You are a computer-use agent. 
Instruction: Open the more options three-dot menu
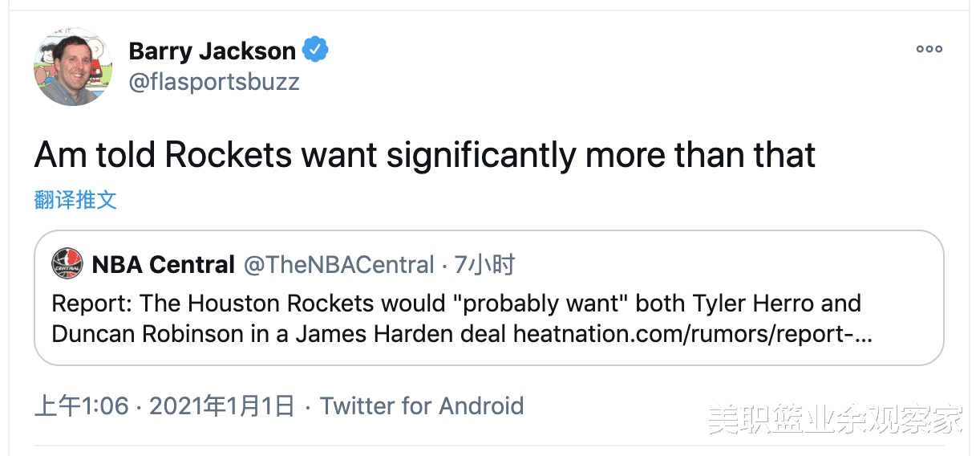[x=929, y=49]
